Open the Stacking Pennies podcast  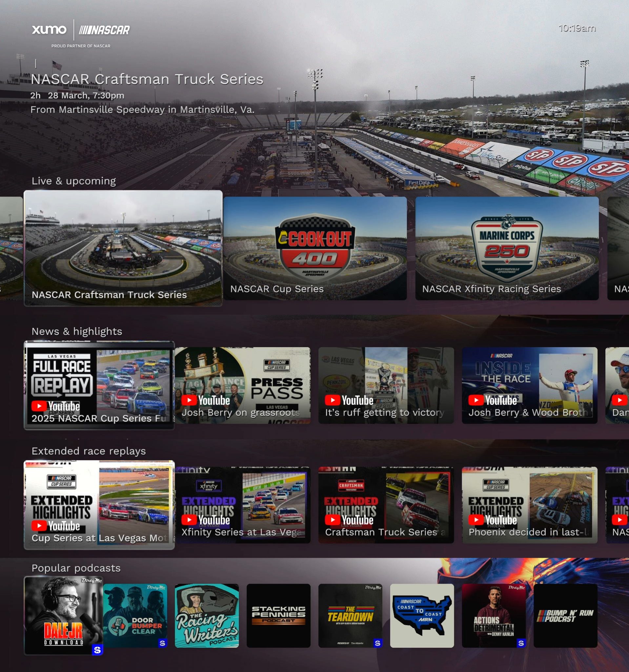(x=278, y=616)
